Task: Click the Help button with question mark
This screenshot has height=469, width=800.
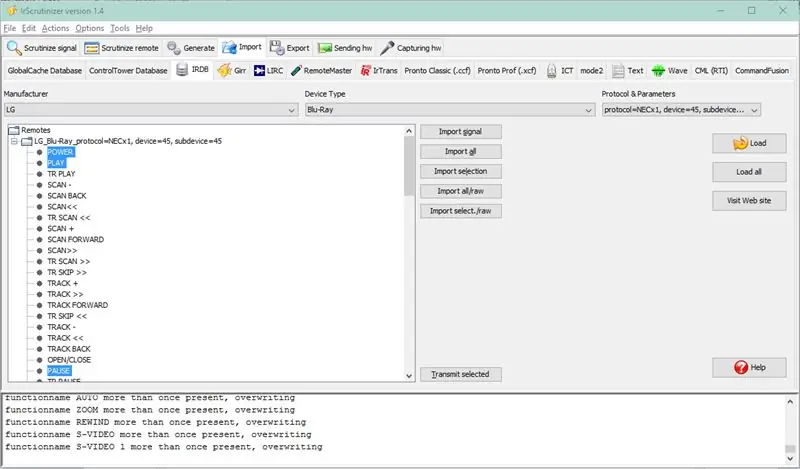Action: (749, 367)
